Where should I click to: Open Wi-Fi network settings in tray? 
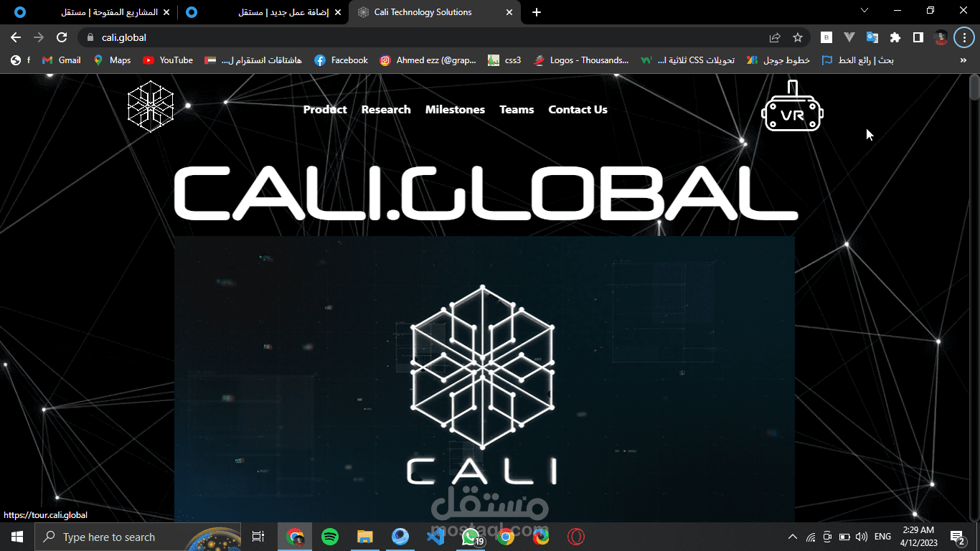(811, 537)
